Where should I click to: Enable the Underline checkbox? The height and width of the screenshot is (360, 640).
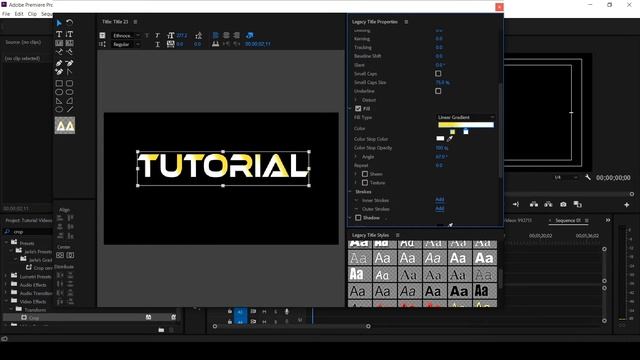[x=438, y=91]
